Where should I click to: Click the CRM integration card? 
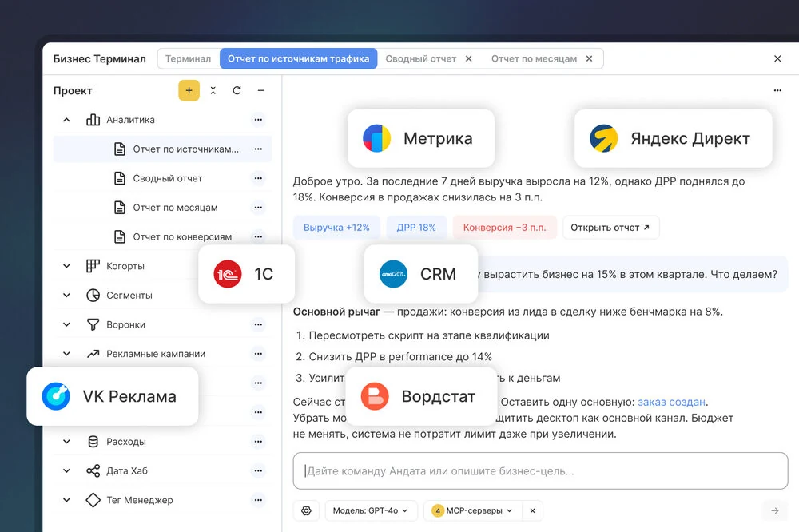coord(421,274)
